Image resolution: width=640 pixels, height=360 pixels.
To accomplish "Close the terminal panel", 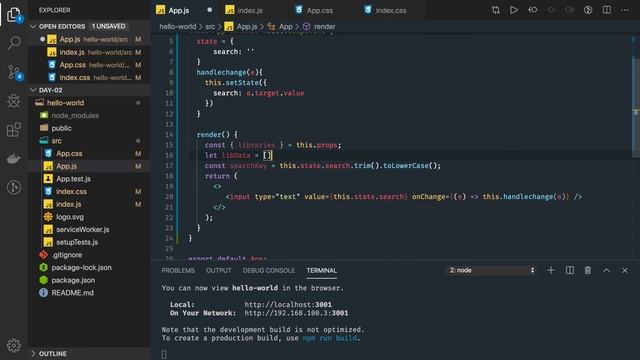I will 625,270.
